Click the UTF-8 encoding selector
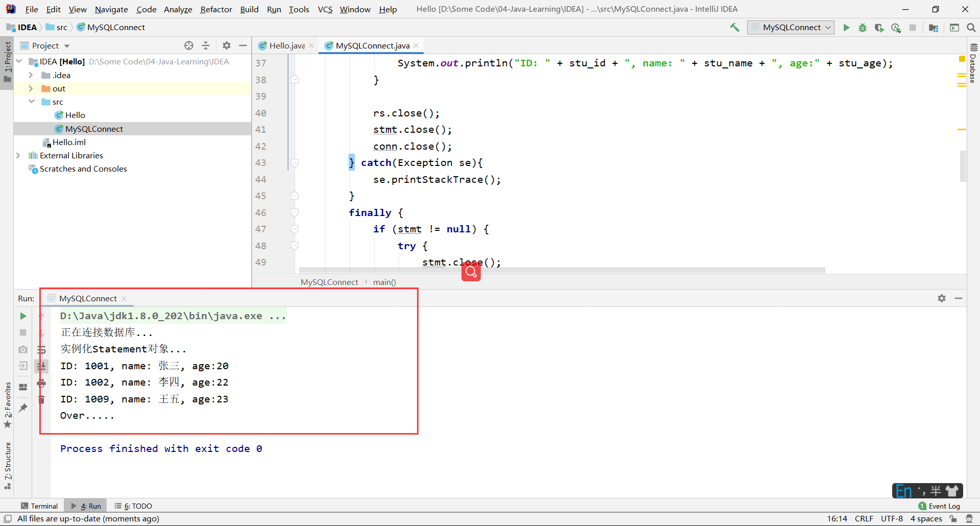 (x=892, y=519)
